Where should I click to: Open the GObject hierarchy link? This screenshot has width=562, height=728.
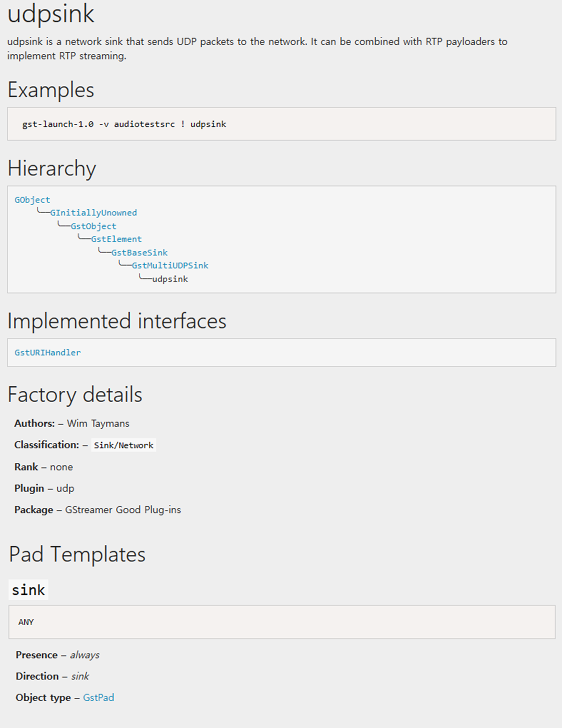coord(32,200)
